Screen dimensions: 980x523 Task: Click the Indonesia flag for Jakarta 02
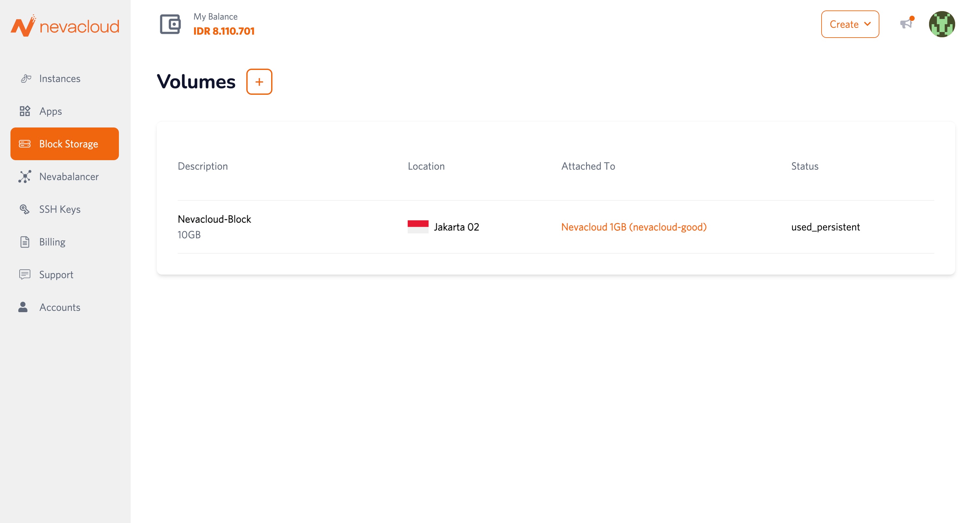[x=418, y=227]
